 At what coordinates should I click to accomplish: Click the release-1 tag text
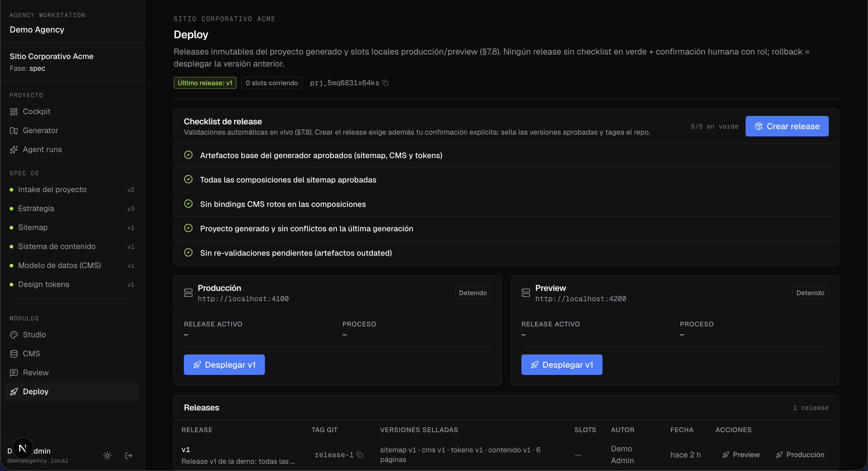[334, 455]
